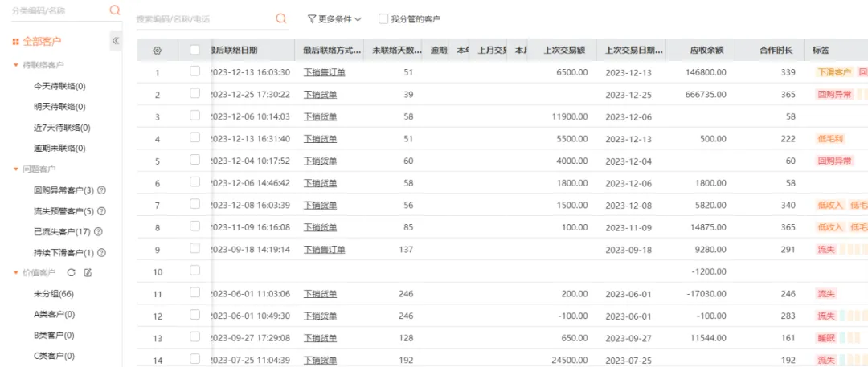Open 下销货单 link in row 11
Image resolution: width=868 pixels, height=367 pixels.
(320, 294)
